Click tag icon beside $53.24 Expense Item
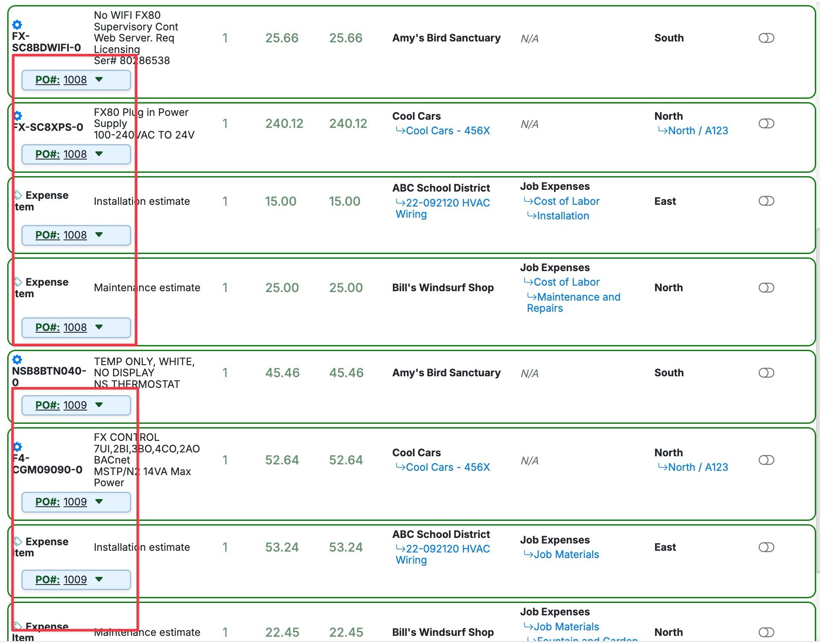This screenshot has width=820, height=644. tap(18, 541)
